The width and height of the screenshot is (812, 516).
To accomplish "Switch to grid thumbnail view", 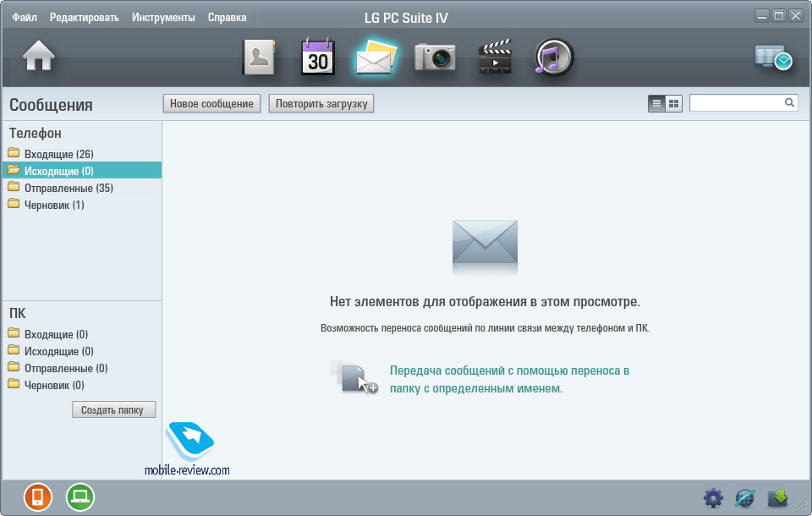I will tap(674, 103).
